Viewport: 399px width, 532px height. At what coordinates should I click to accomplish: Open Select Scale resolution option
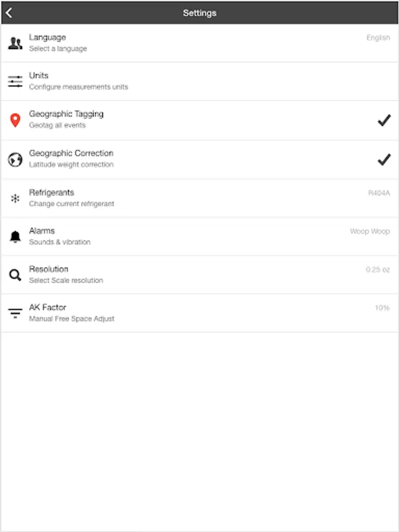(66, 281)
